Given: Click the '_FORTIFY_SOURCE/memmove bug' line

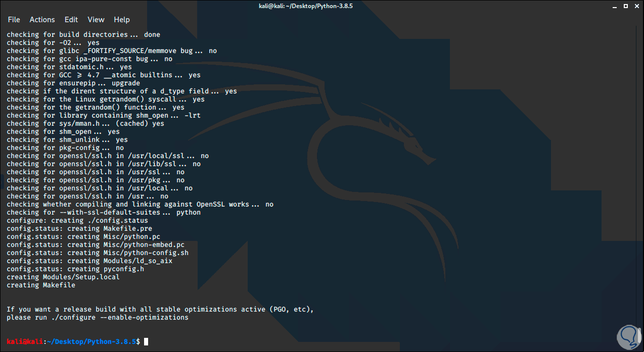Looking at the screenshot, I should 112,51.
